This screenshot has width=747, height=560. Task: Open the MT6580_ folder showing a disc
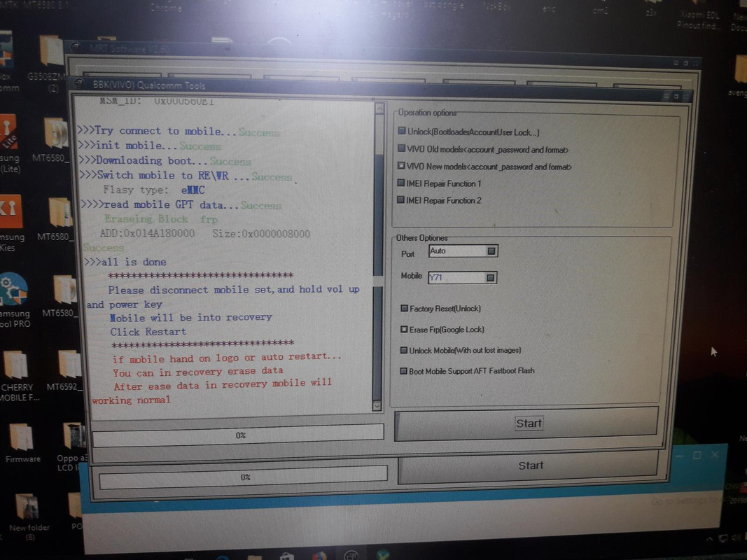click(54, 139)
